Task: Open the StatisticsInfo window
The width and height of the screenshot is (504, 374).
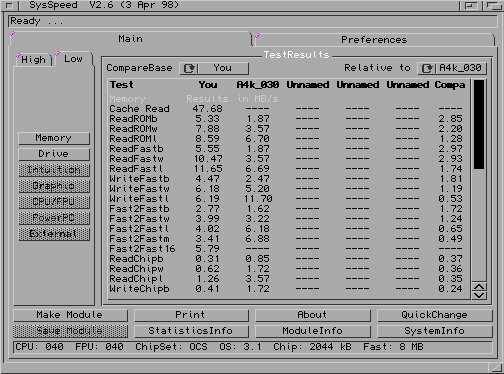Action: 191,331
